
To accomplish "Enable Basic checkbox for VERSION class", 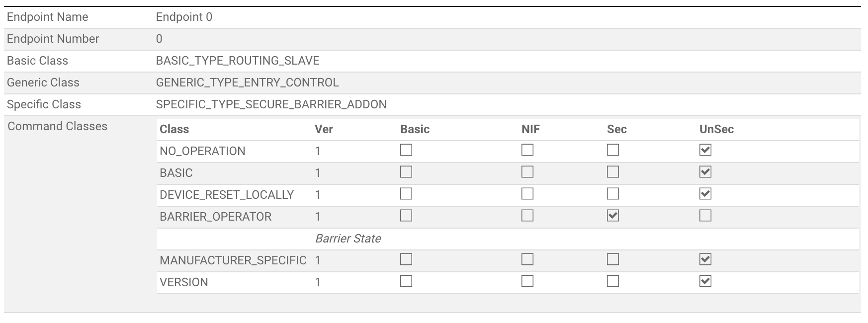I will 406,281.
